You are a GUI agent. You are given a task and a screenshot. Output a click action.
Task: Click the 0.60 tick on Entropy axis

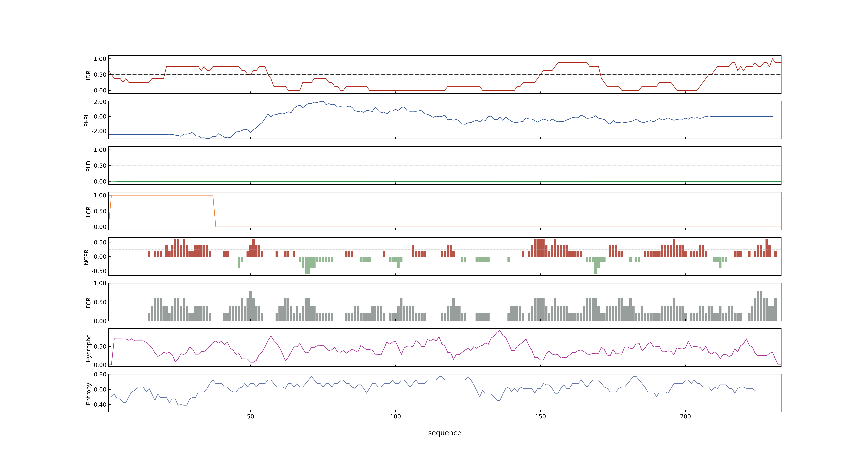click(x=100, y=390)
